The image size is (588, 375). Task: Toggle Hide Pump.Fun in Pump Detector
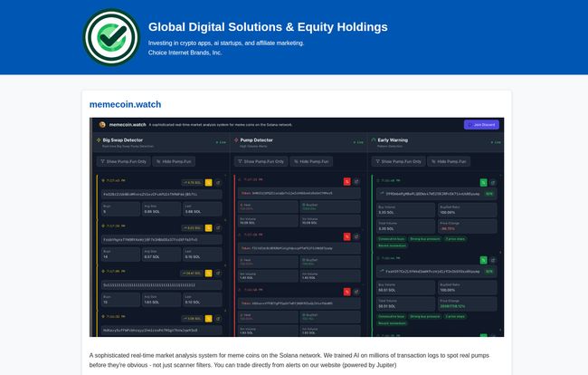(x=311, y=161)
